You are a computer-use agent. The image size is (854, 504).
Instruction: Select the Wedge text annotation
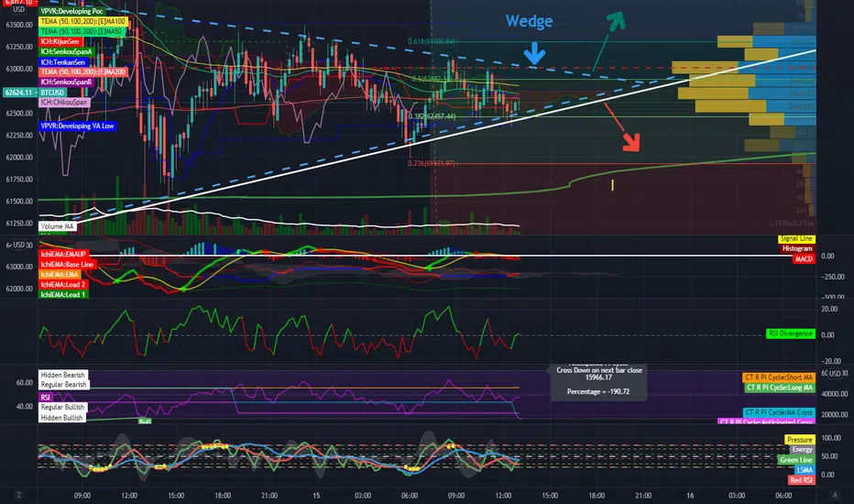(529, 21)
